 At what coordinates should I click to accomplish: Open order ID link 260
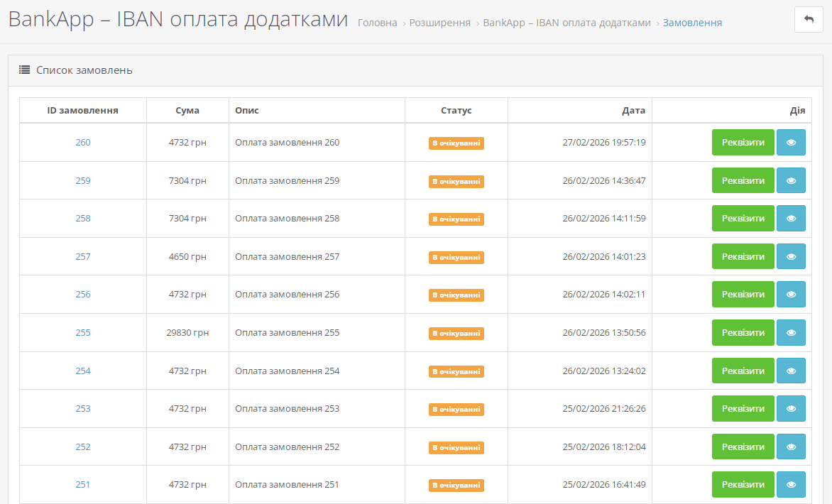[x=83, y=142]
